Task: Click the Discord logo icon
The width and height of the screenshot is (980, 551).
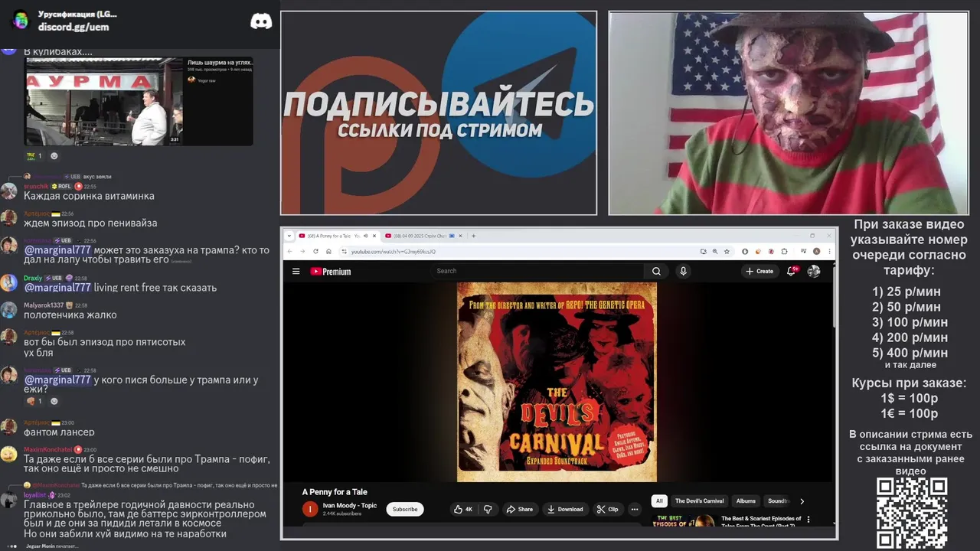Action: [x=261, y=21]
